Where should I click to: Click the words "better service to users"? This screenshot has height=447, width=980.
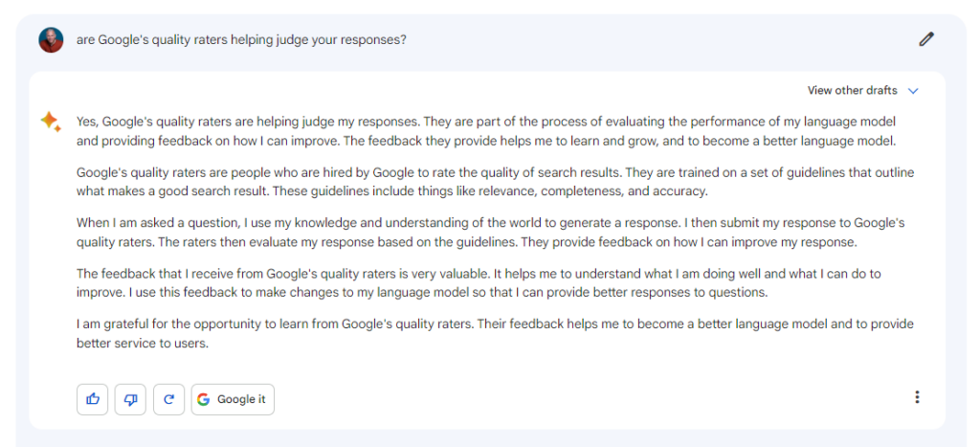142,342
